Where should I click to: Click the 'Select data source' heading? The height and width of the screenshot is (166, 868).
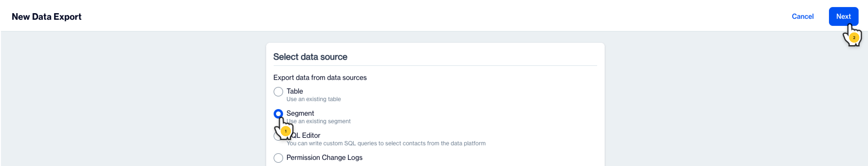click(310, 57)
